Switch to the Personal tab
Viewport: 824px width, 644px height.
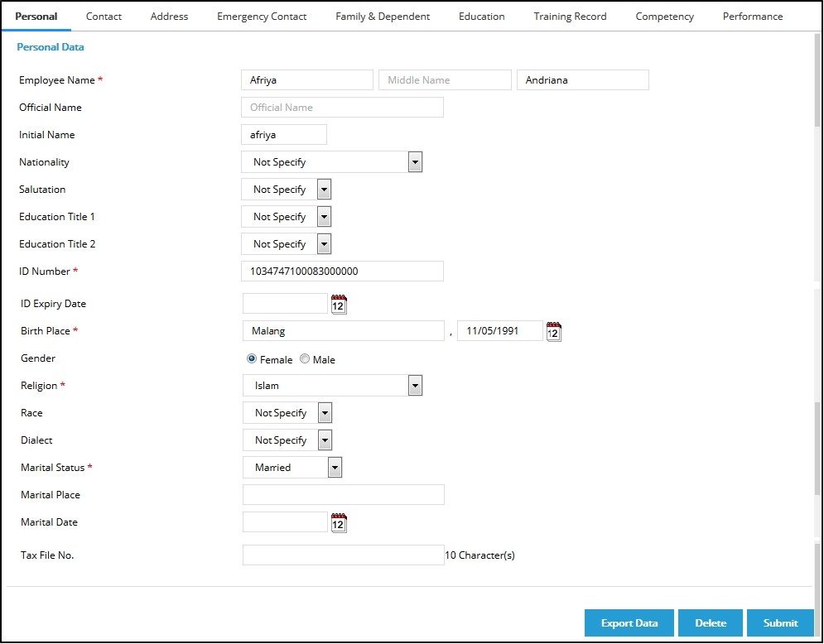coord(36,17)
